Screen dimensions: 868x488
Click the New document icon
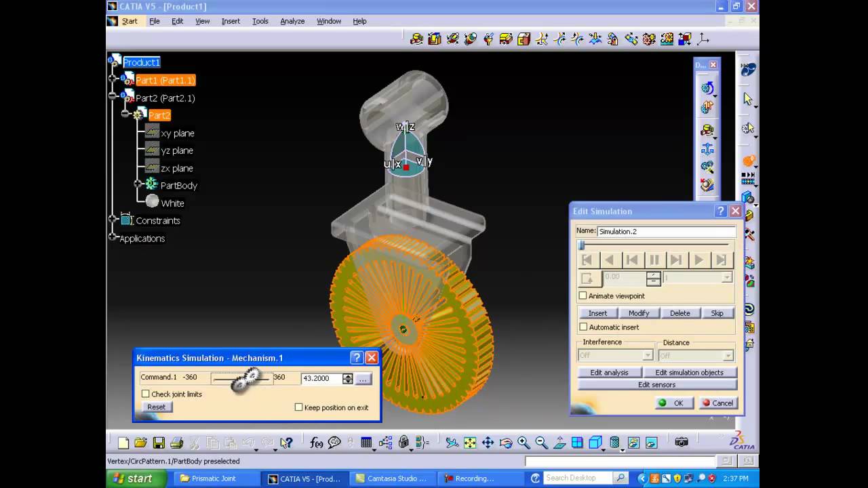tap(123, 443)
